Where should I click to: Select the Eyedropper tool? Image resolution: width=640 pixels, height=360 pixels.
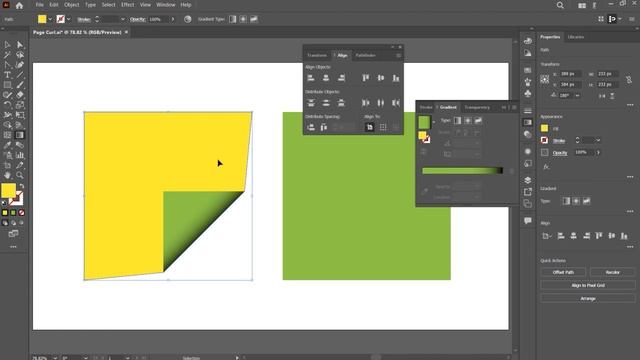click(8, 145)
